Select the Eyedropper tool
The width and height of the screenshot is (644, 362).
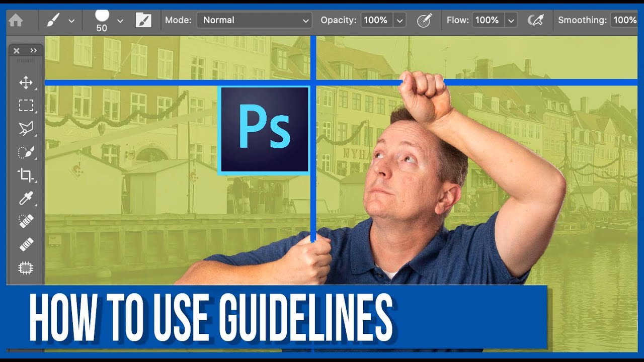click(x=26, y=198)
